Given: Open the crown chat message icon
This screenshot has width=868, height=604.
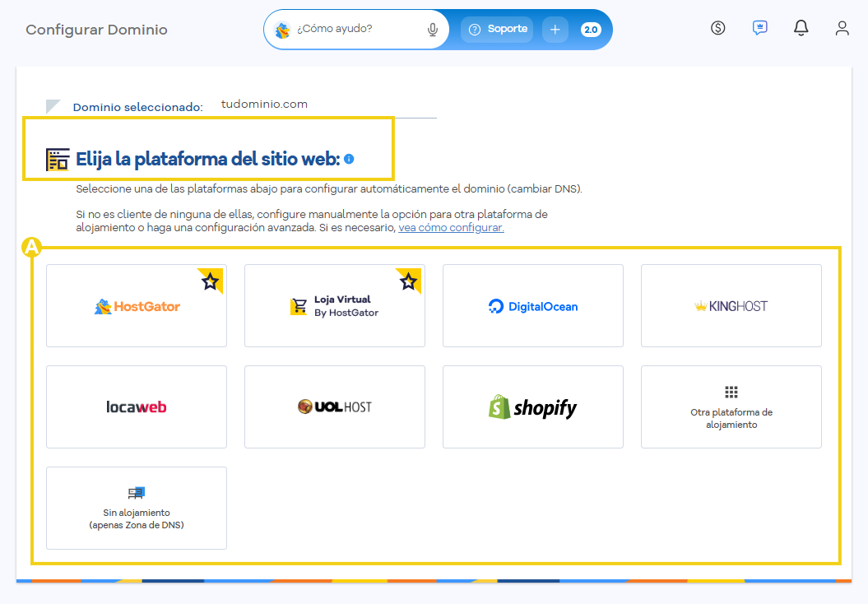Looking at the screenshot, I should pos(759,28).
